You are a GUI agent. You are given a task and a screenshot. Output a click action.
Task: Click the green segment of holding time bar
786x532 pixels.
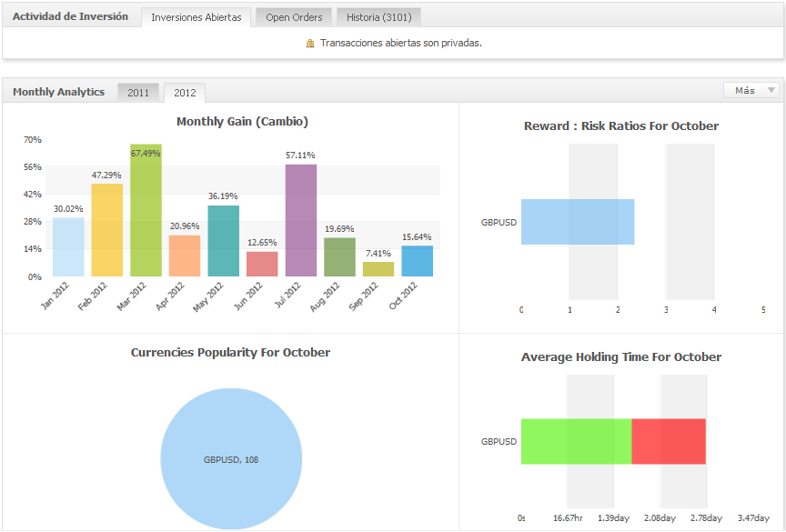[x=576, y=442]
